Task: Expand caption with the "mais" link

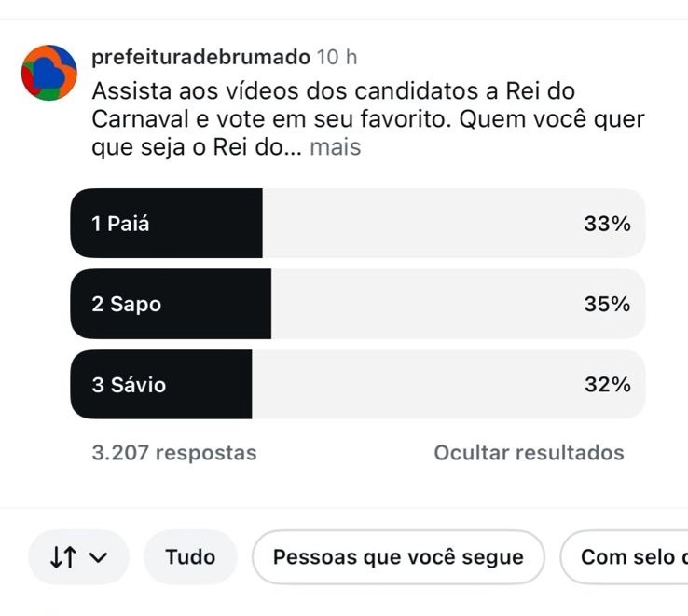Action: (335, 147)
